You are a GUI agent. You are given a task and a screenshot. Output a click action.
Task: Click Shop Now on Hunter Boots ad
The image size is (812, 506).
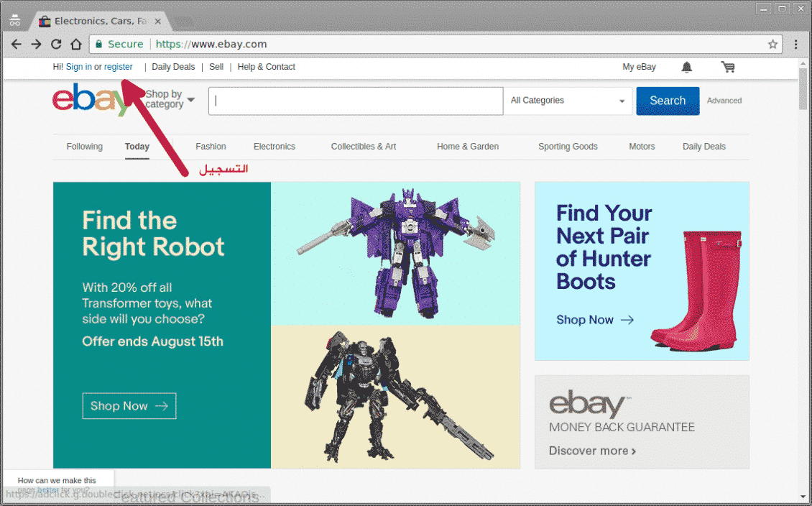(x=595, y=320)
